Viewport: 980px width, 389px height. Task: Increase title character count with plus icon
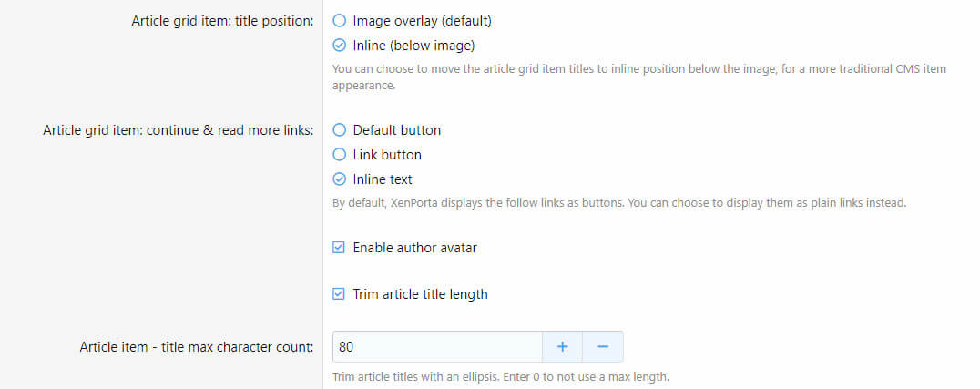coord(563,347)
